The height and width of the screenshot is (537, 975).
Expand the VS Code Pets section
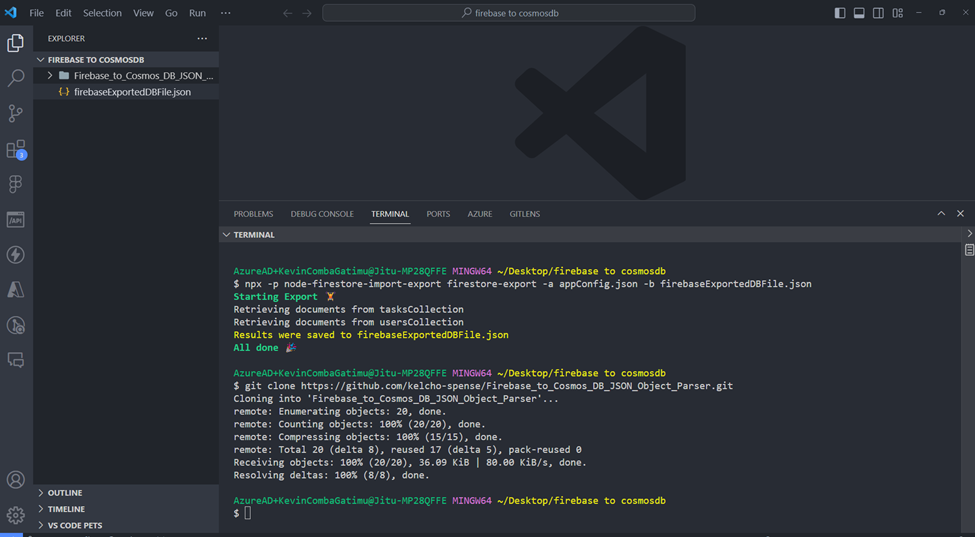coord(126,525)
